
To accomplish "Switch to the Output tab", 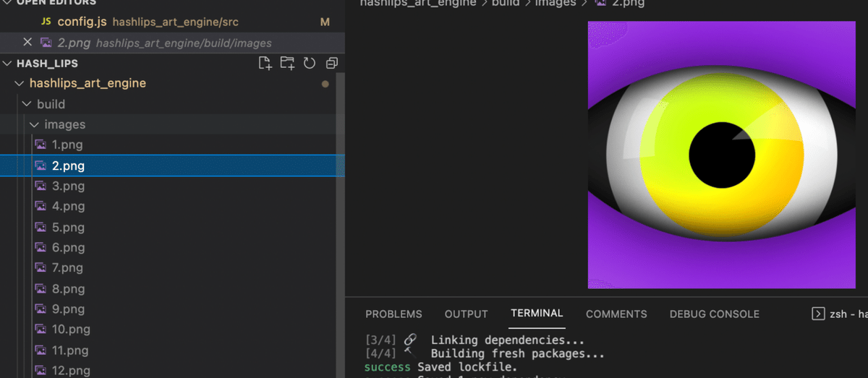I will [x=466, y=314].
